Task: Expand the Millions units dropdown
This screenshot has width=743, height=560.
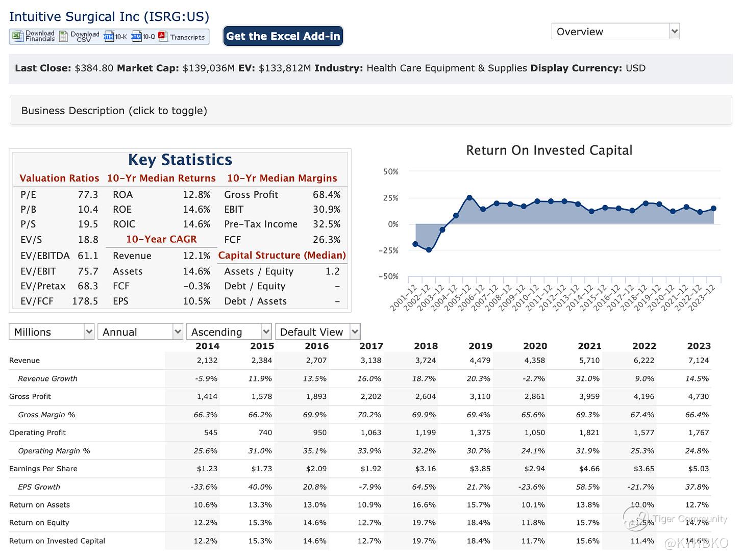Action: click(x=52, y=332)
